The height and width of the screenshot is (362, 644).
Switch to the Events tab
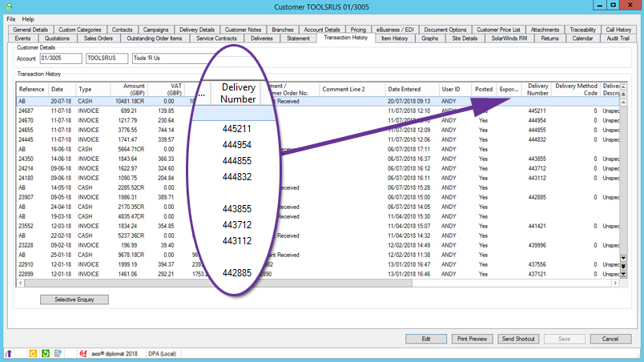point(22,38)
